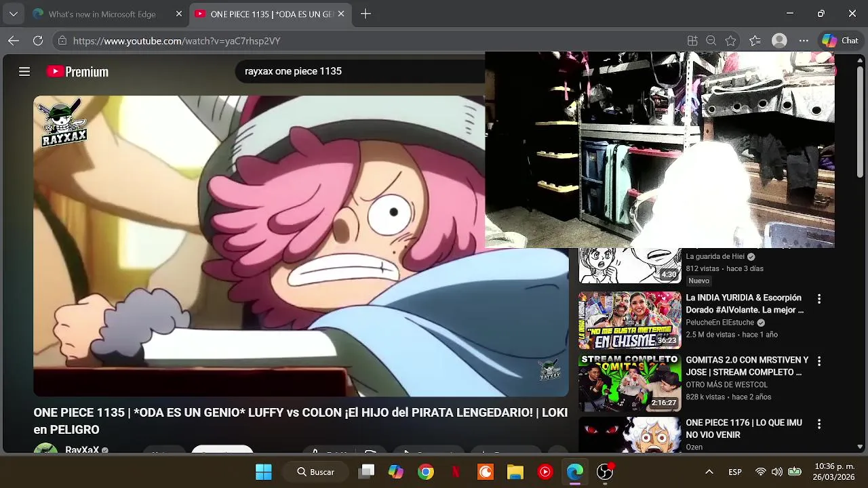Image resolution: width=868 pixels, height=488 pixels.
Task: Open YouTube Music from the taskbar
Action: (545, 472)
